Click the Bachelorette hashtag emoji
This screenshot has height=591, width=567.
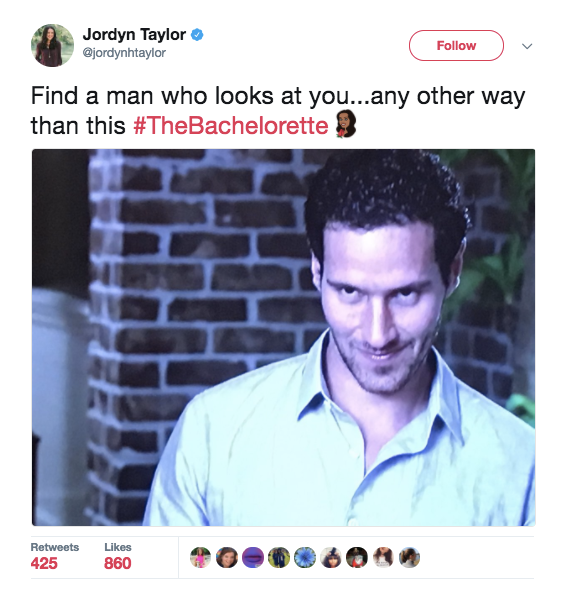(346, 124)
